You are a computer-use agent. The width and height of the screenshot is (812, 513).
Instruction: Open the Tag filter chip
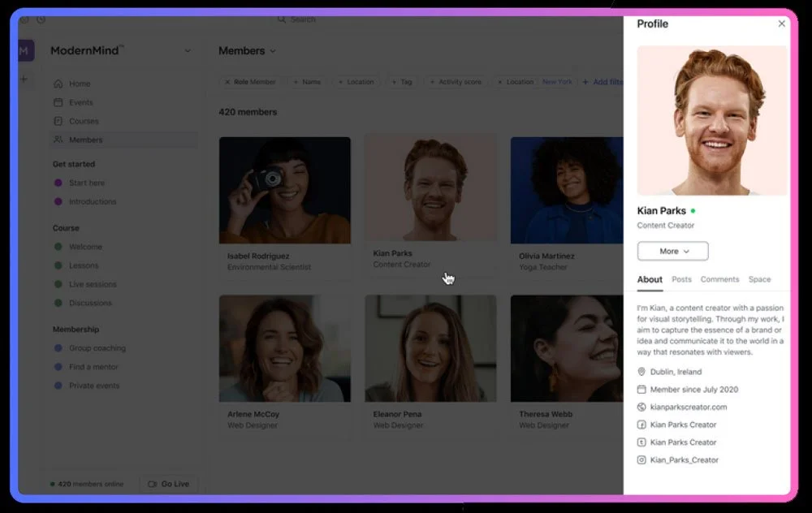pos(402,82)
